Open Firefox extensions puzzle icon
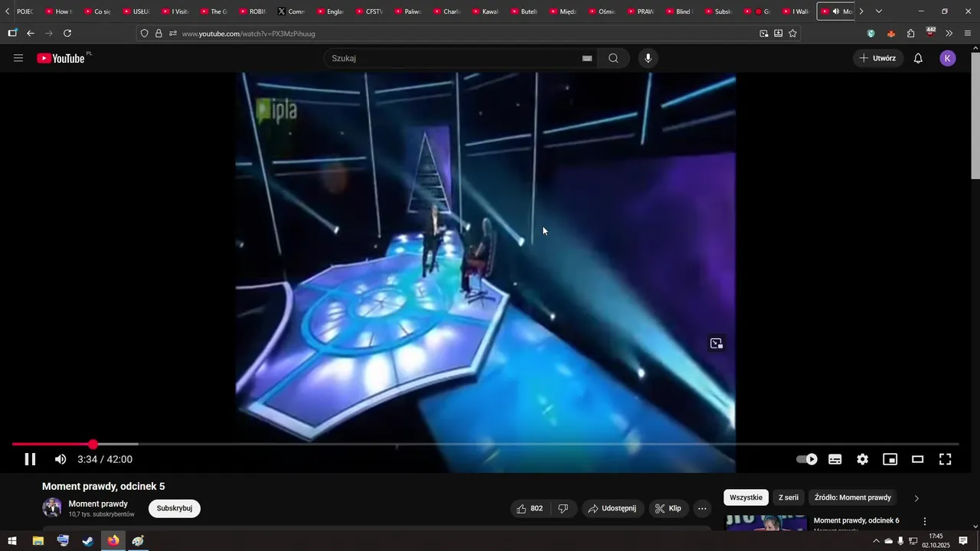980x551 pixels. tap(910, 34)
